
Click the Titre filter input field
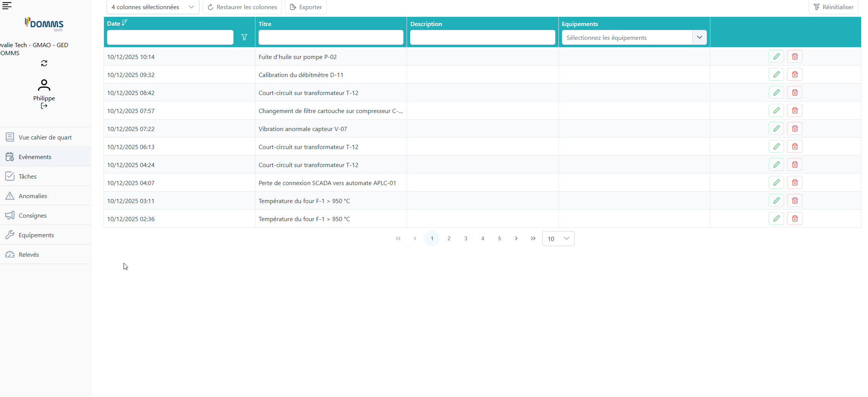[x=331, y=38]
